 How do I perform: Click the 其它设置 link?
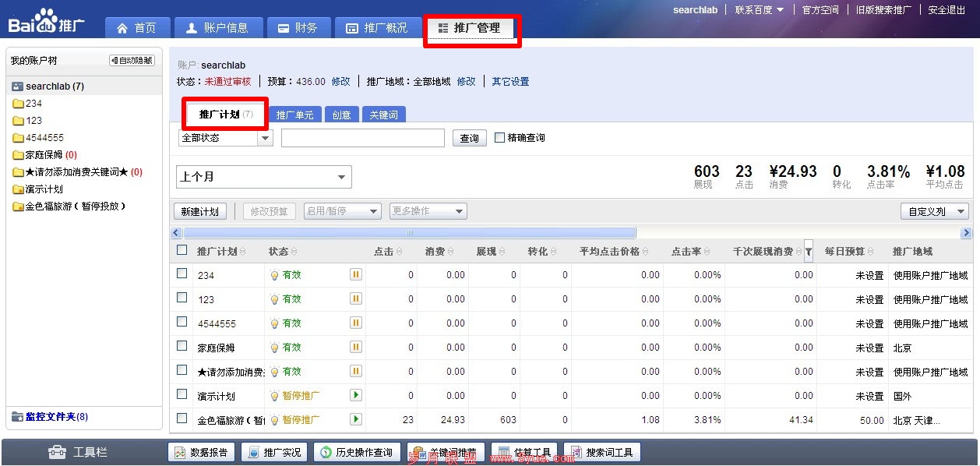tap(510, 82)
